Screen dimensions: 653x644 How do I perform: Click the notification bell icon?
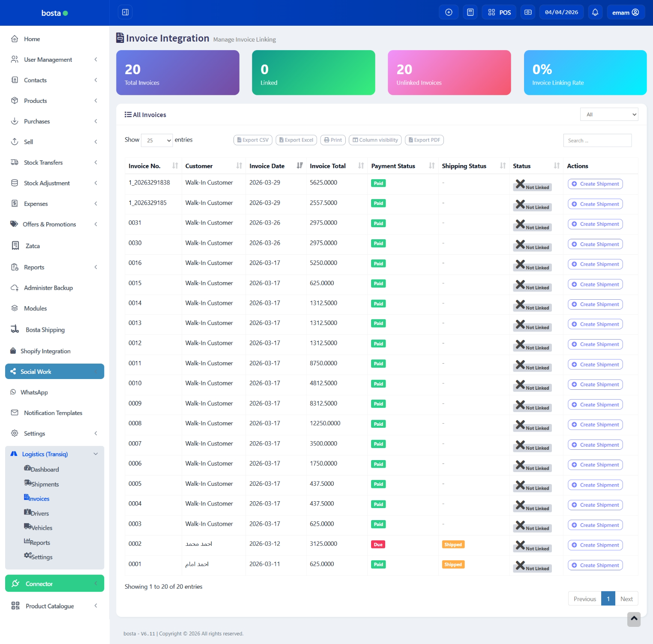point(595,12)
